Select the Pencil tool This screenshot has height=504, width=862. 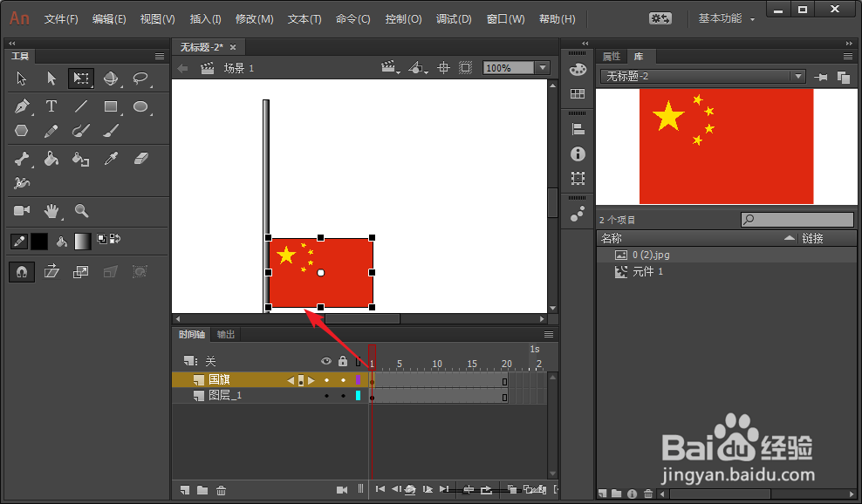tap(51, 131)
